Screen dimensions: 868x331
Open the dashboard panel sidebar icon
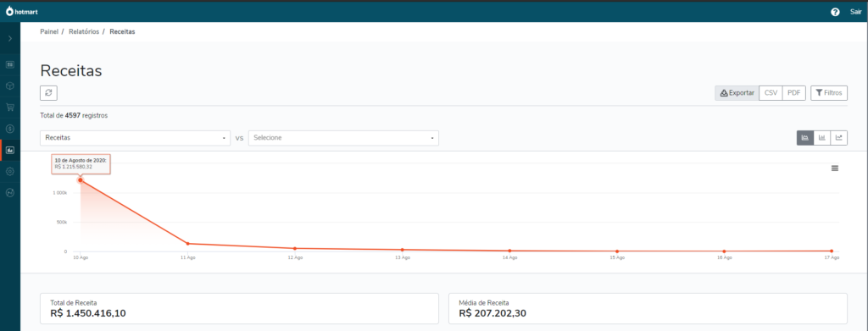[10, 64]
